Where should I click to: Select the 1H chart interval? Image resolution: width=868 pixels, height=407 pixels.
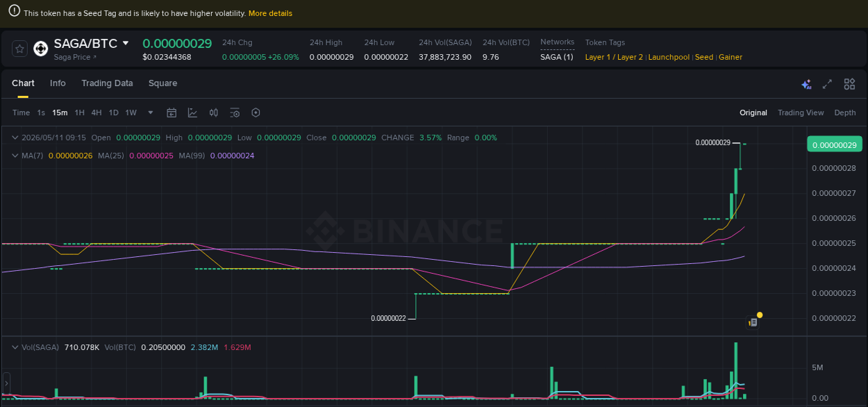coord(80,113)
